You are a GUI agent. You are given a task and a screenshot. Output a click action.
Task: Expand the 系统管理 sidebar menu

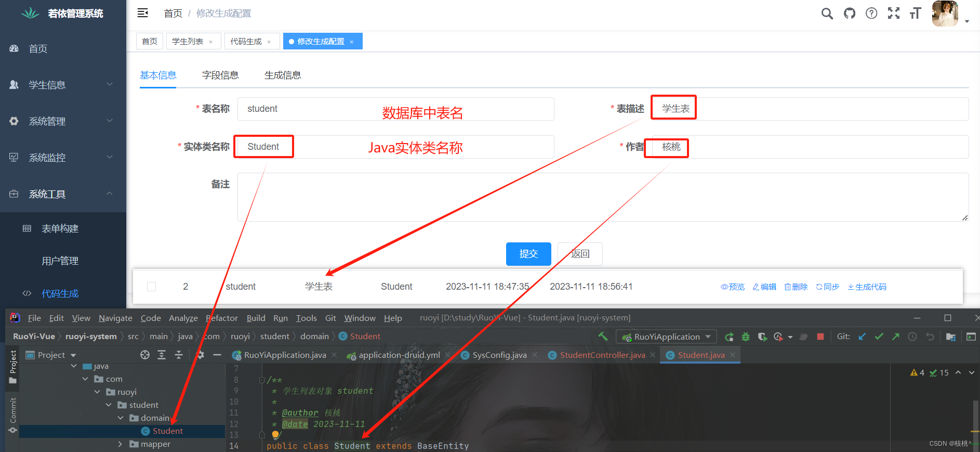(x=63, y=121)
